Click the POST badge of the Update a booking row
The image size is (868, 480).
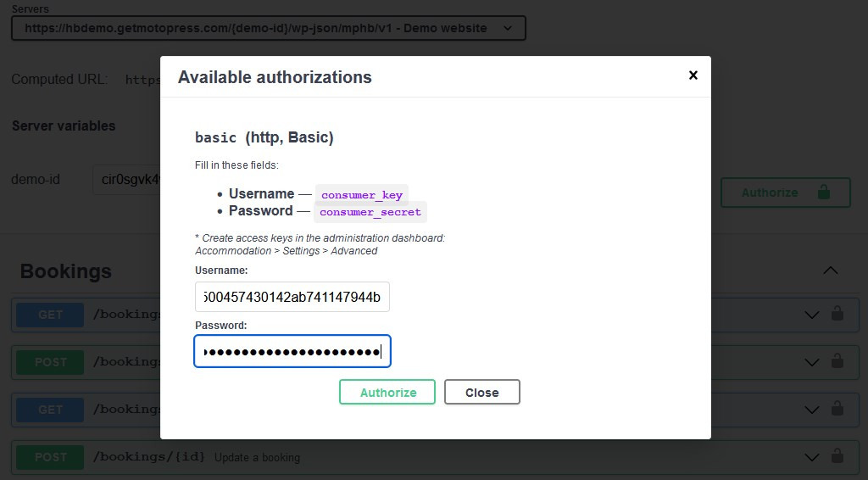tap(50, 457)
